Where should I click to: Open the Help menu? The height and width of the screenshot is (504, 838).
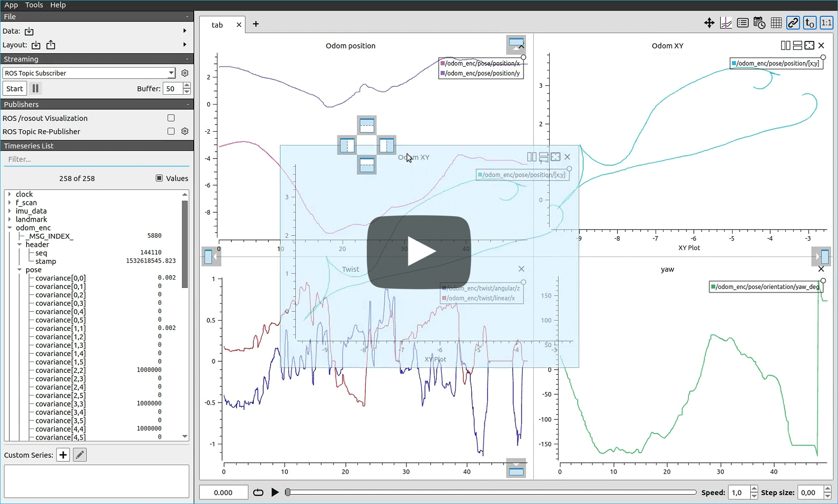pyautogui.click(x=58, y=5)
